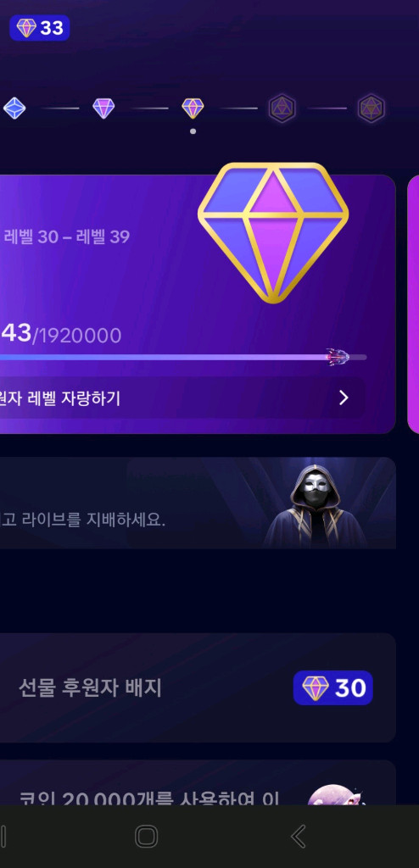Open the 코인 20,000개 reward item
419x868 pixels.
click(x=198, y=782)
